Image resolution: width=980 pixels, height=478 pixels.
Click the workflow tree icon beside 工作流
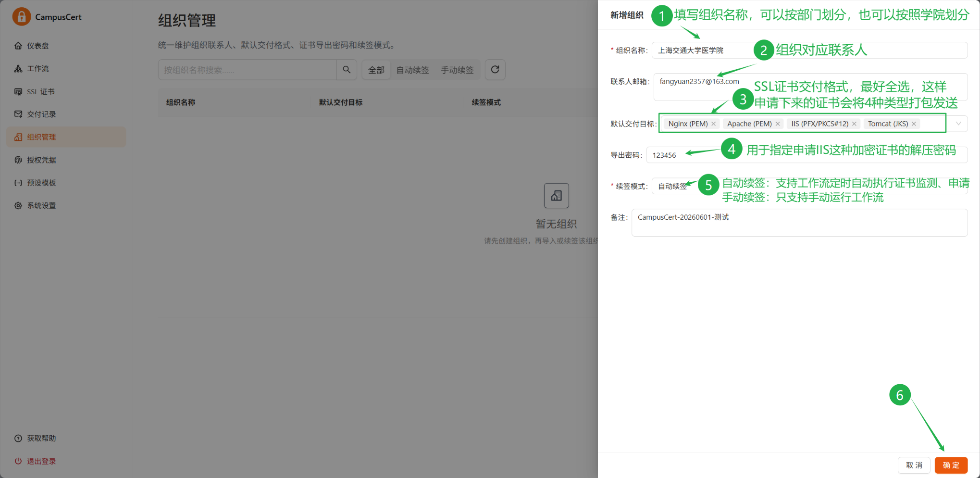[x=18, y=69]
